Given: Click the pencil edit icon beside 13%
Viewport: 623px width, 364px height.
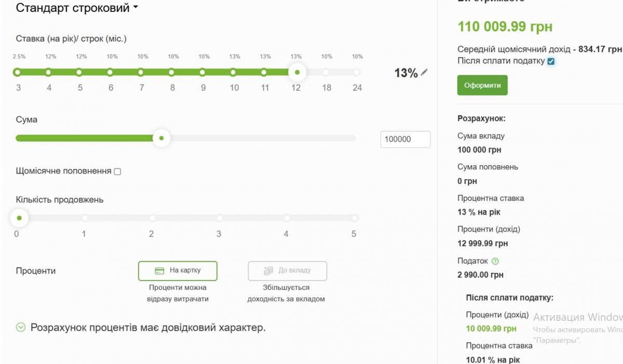Looking at the screenshot, I should click(x=425, y=73).
